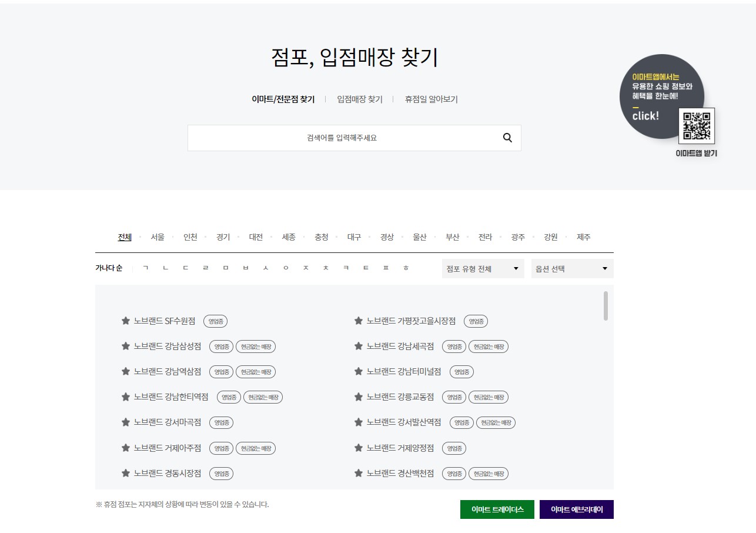Click star beside 노브랜드 강릉교동점
Viewport: 756px width, 533px height.
pos(358,397)
